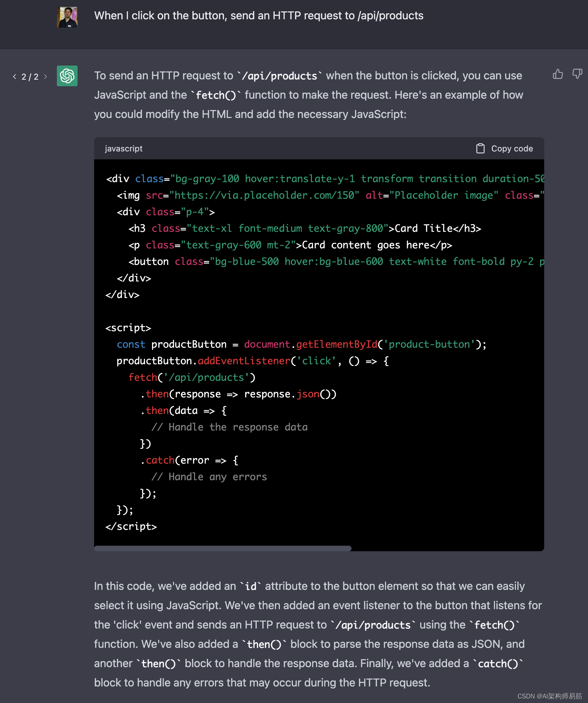Click the user prompt about /api/products

[259, 16]
